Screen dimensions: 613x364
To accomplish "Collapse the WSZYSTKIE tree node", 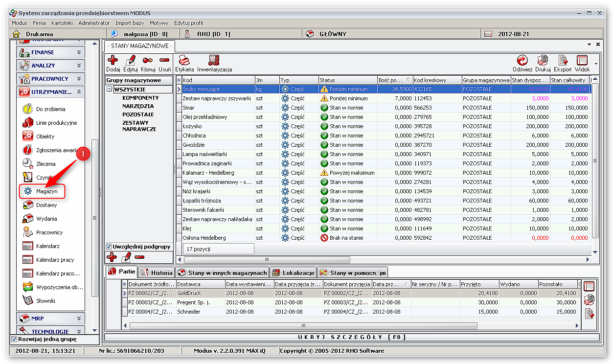I will point(110,90).
